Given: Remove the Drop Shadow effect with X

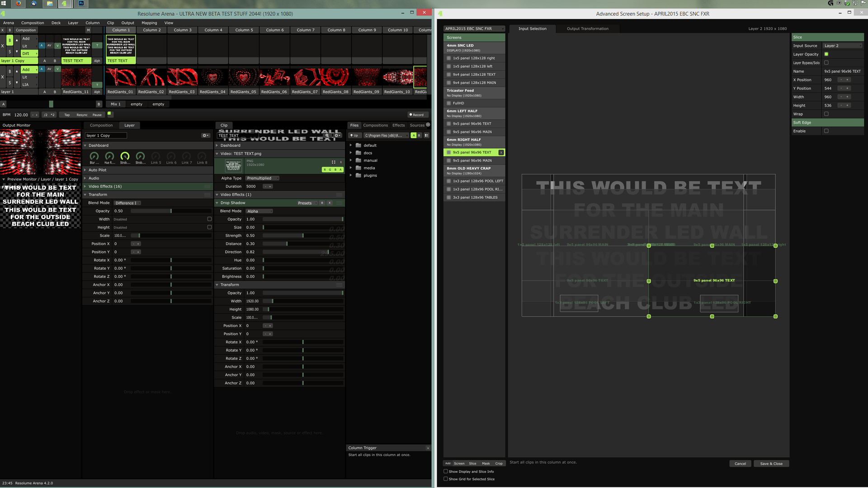Looking at the screenshot, I should pyautogui.click(x=330, y=203).
